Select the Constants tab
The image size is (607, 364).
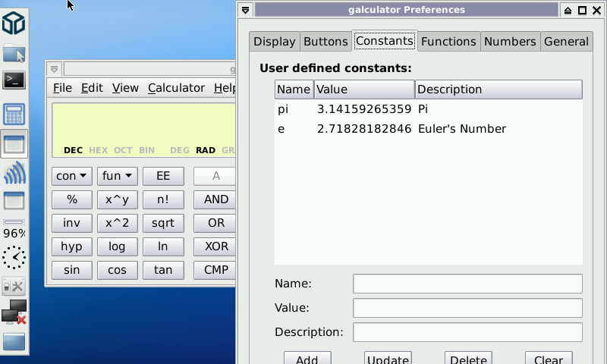point(385,41)
